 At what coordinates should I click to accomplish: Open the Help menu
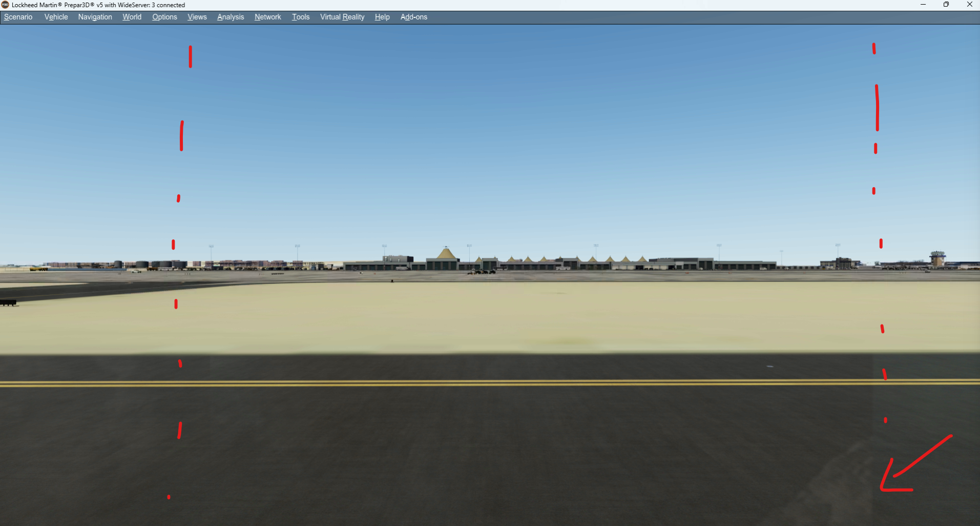[382, 17]
